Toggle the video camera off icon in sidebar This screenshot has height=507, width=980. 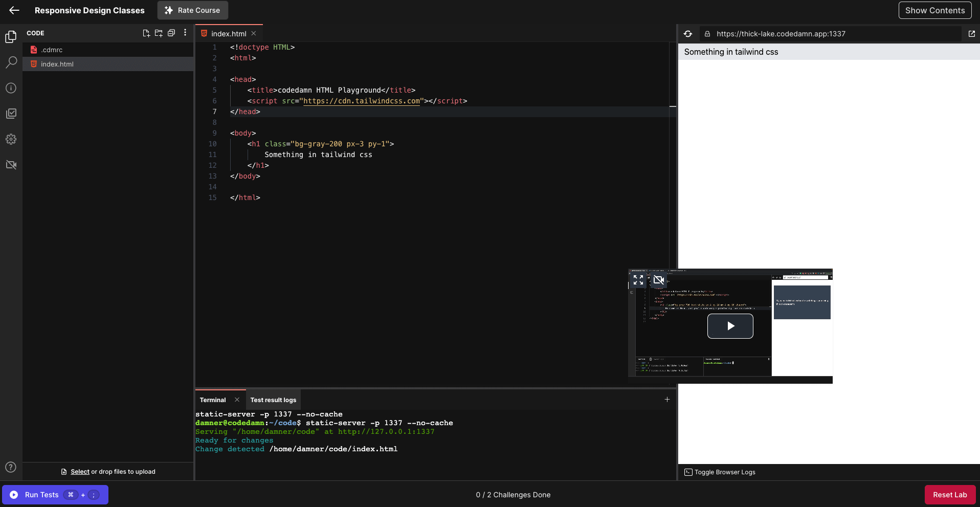point(11,165)
